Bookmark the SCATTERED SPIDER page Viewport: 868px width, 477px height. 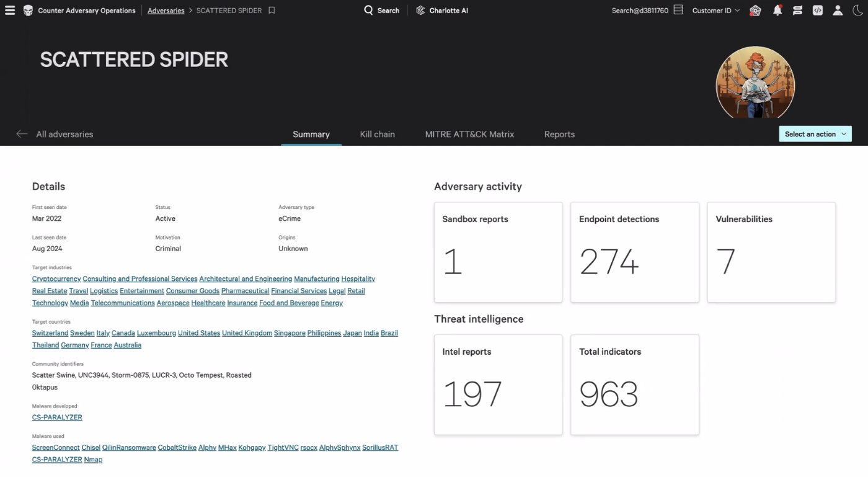point(272,11)
